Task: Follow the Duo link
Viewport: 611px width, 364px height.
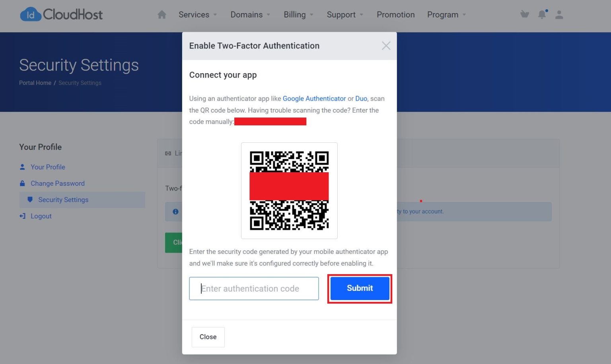Action: pyautogui.click(x=361, y=98)
